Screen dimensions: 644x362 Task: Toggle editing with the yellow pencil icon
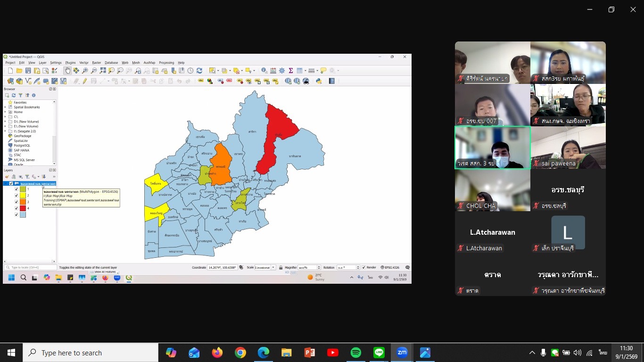tap(85, 81)
